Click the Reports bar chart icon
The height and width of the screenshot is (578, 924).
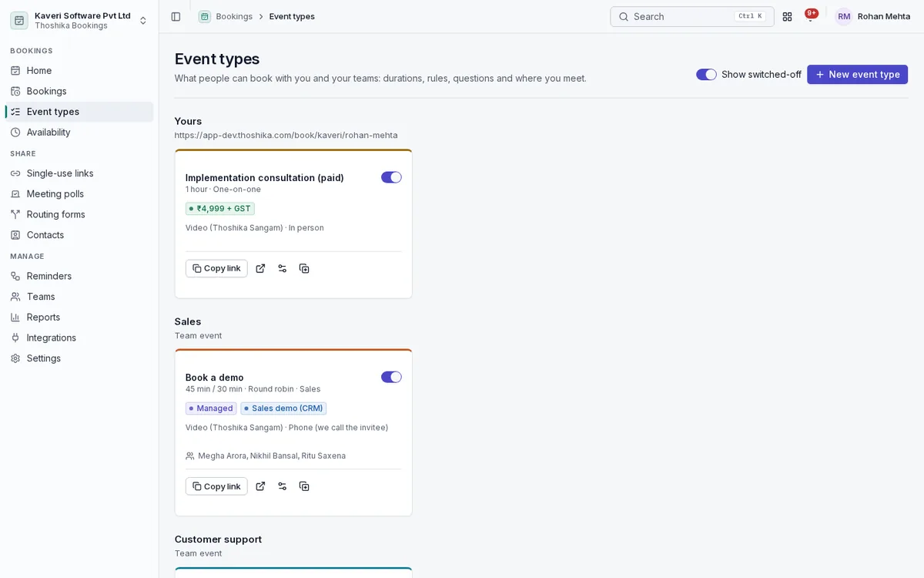pyautogui.click(x=15, y=317)
